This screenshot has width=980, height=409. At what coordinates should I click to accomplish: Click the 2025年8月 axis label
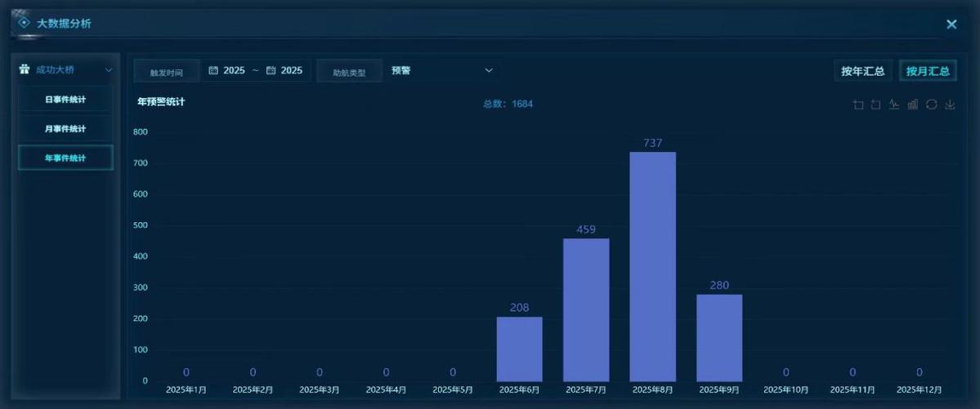(x=652, y=389)
